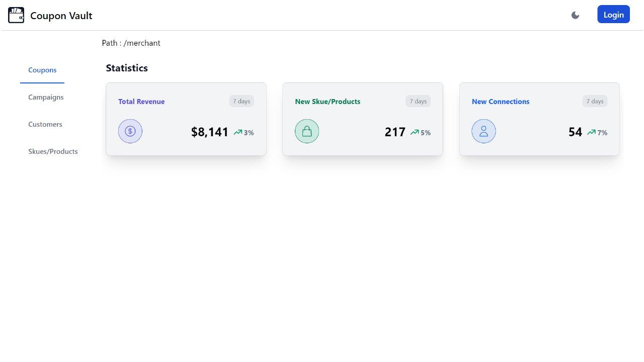Click the 7 days badge on Total Revenue

point(242,101)
